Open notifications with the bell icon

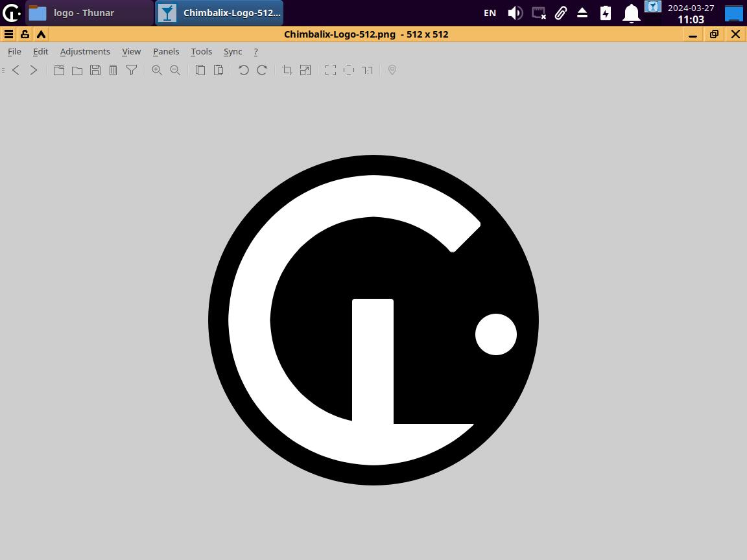click(631, 13)
